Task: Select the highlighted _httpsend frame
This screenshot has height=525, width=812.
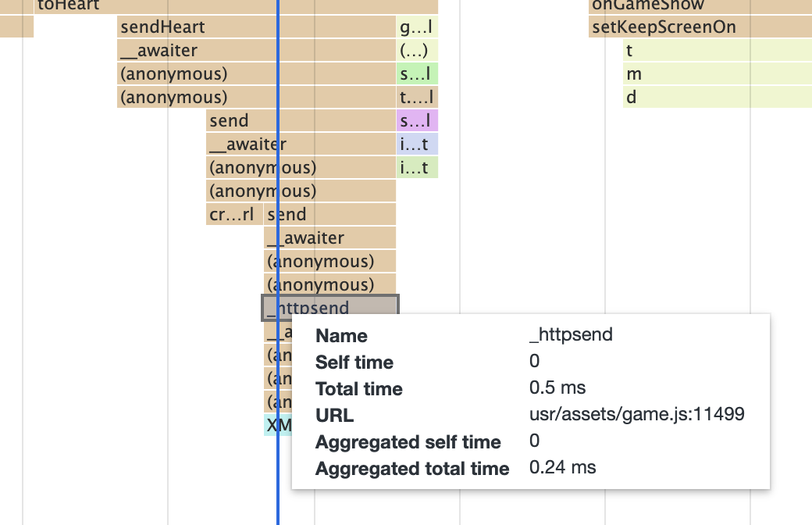Action: pos(329,308)
